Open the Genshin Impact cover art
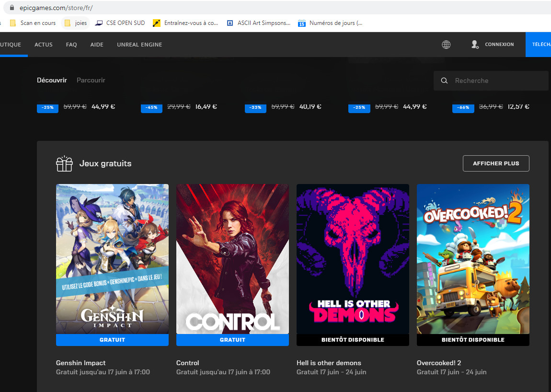Image resolution: width=551 pixels, height=392 pixels. tap(112, 259)
